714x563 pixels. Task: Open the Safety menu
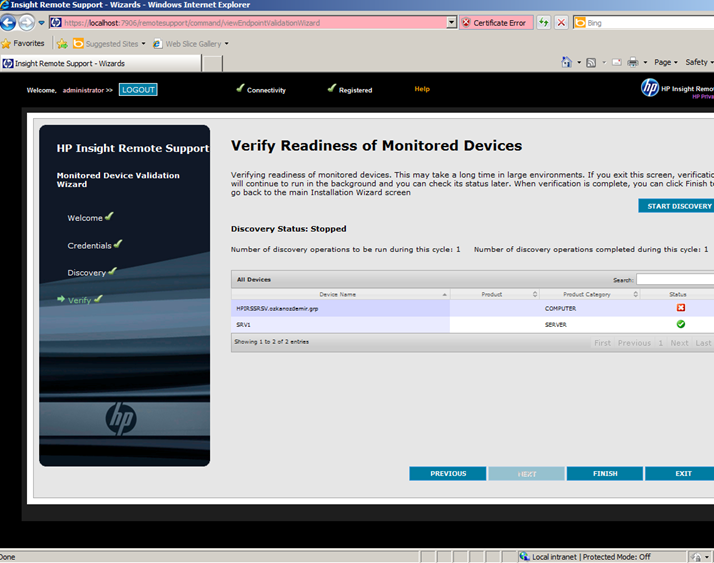pos(699,62)
